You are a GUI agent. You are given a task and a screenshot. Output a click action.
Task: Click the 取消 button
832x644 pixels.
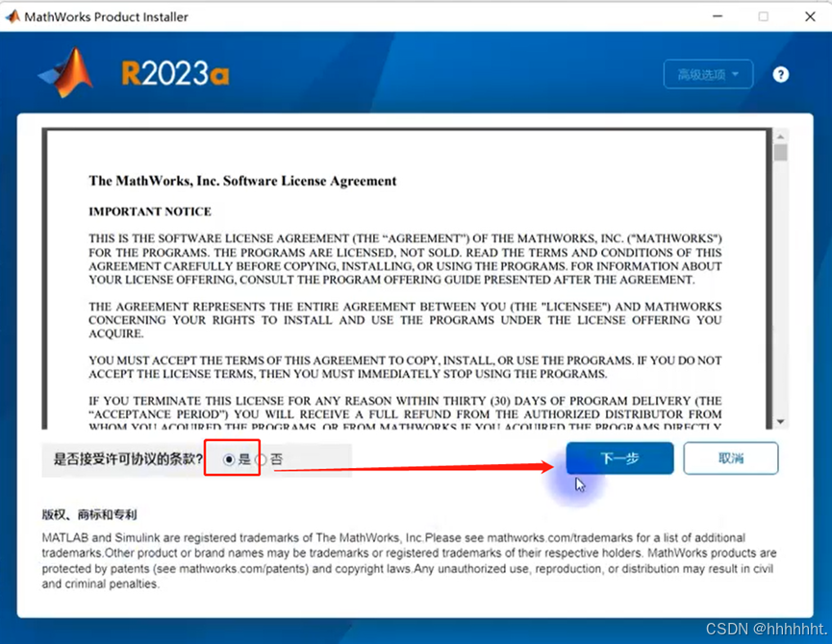(x=731, y=458)
